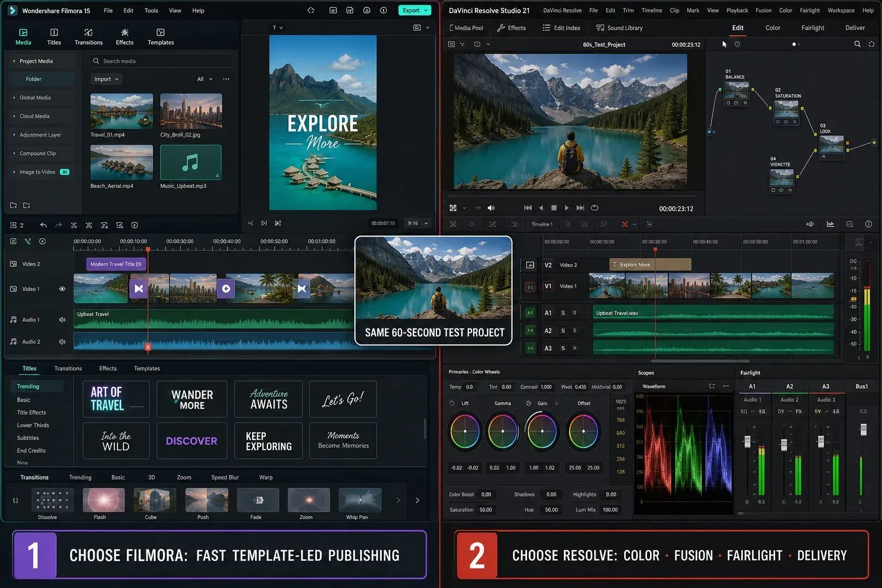Viewport: 882px width, 588px height.
Task: Toggle the V2 track destination control in Resolve
Action: click(x=530, y=265)
